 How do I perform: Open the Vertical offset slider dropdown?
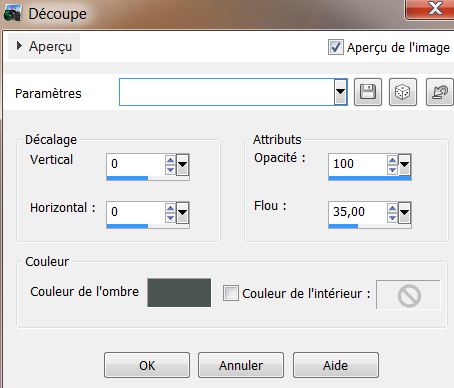click(183, 164)
